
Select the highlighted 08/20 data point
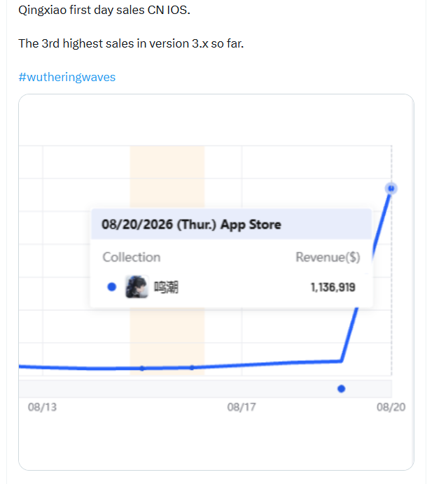point(391,188)
